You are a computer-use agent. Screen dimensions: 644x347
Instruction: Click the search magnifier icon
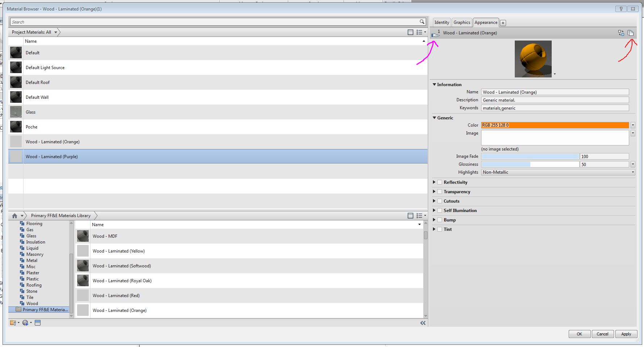422,22
